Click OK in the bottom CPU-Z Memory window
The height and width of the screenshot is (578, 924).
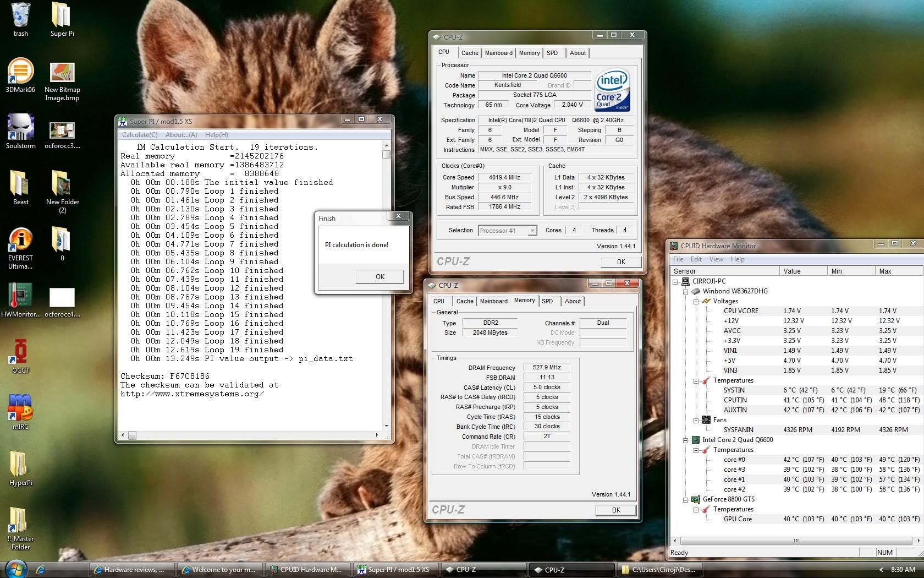(x=616, y=510)
